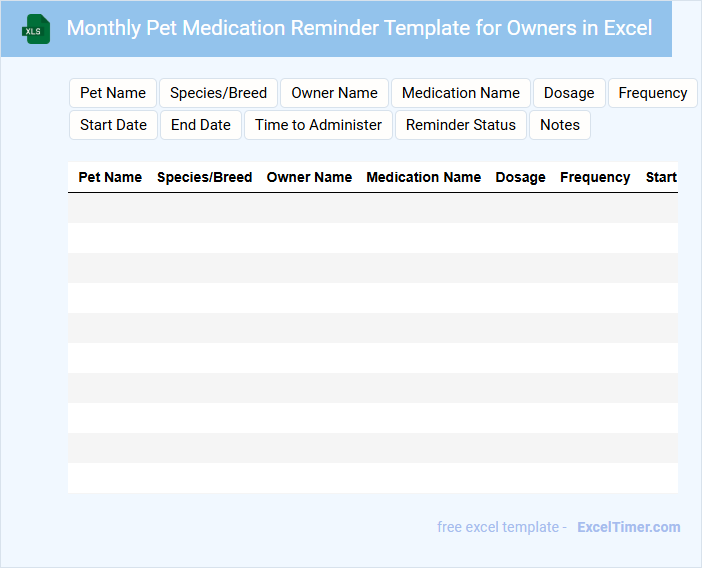Image resolution: width=702 pixels, height=568 pixels.
Task: Click the Frequency tag button
Action: pos(652,93)
